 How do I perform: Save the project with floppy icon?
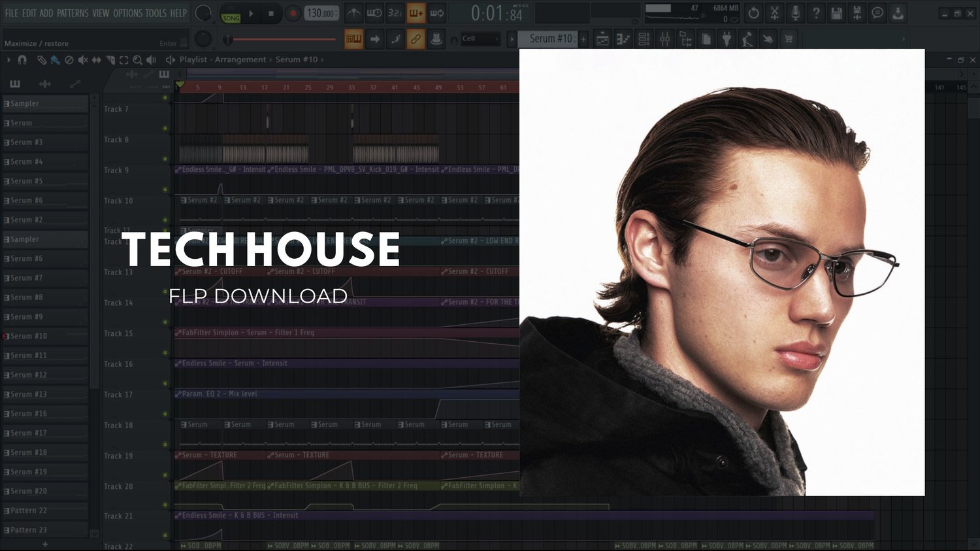point(836,13)
